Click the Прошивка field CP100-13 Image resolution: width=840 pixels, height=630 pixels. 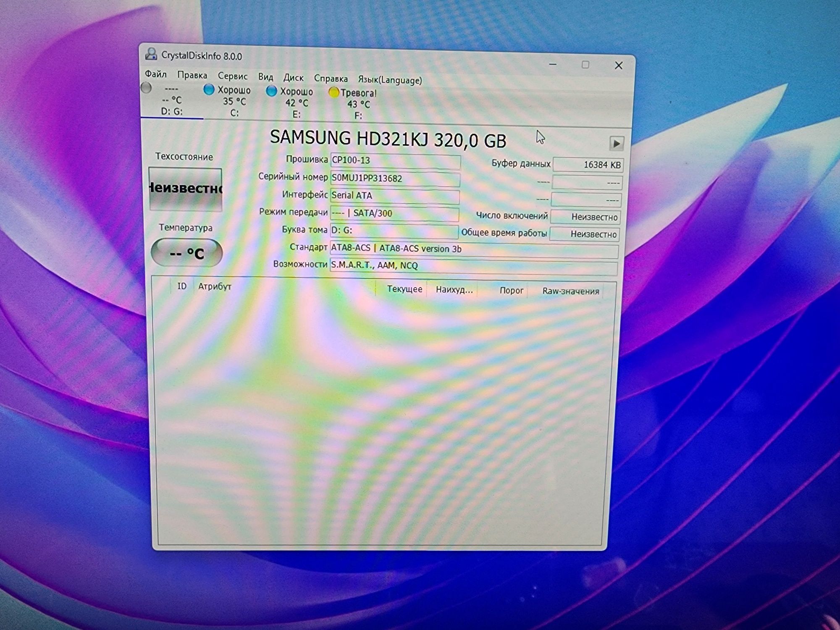pos(395,161)
